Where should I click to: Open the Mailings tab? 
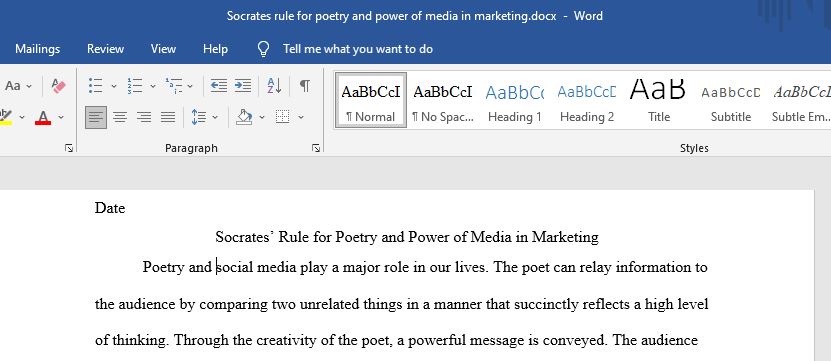pyautogui.click(x=38, y=49)
